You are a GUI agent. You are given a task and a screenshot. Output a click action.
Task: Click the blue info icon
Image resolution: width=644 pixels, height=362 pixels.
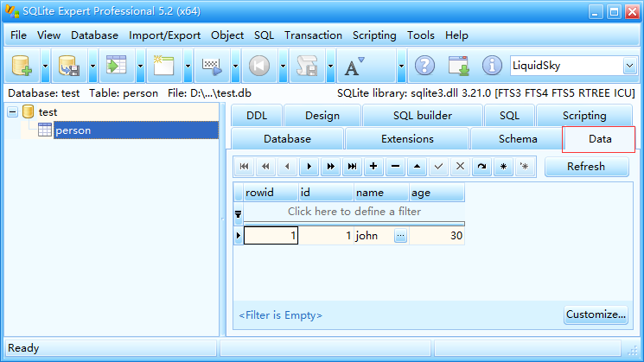pos(492,66)
